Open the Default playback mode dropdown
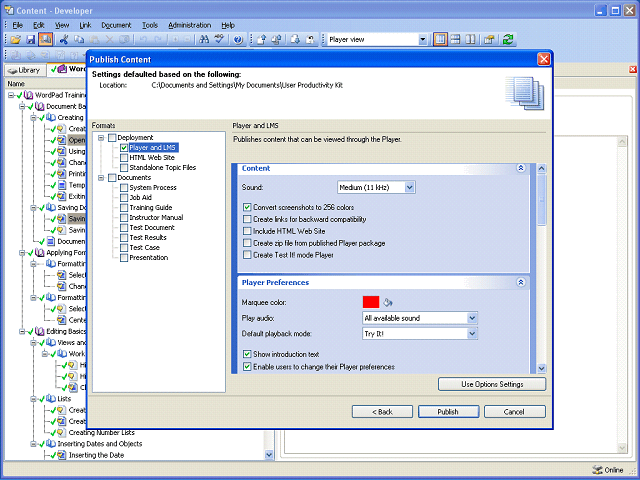Image resolution: width=640 pixels, height=480 pixels. tap(472, 334)
